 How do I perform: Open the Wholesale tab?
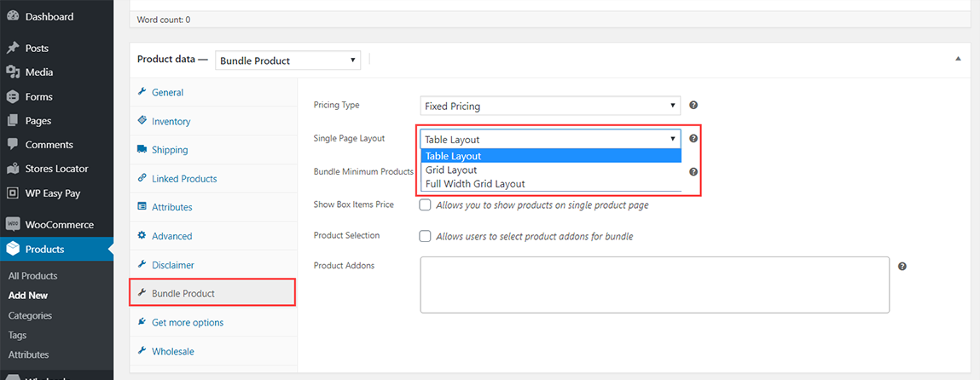point(172,351)
